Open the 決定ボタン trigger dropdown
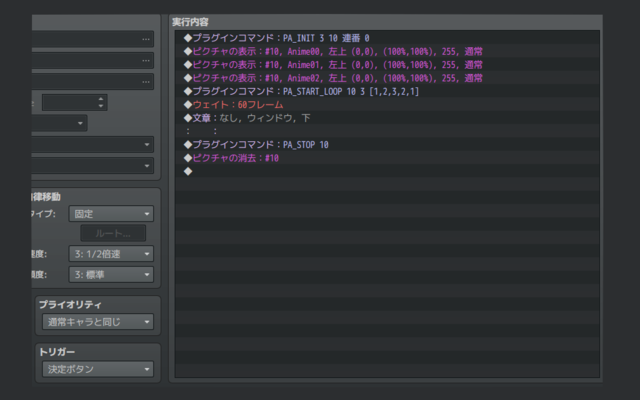Viewport: 640px width, 400px height. coord(98,369)
